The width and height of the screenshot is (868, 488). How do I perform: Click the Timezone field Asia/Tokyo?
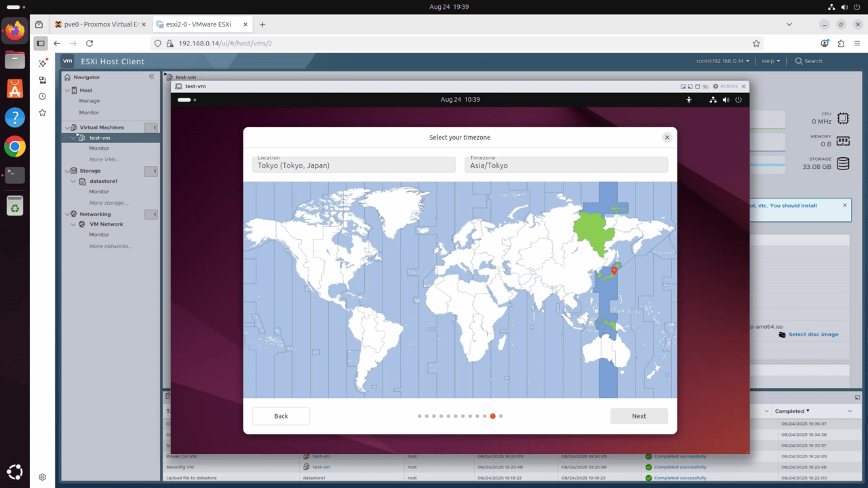[566, 165]
